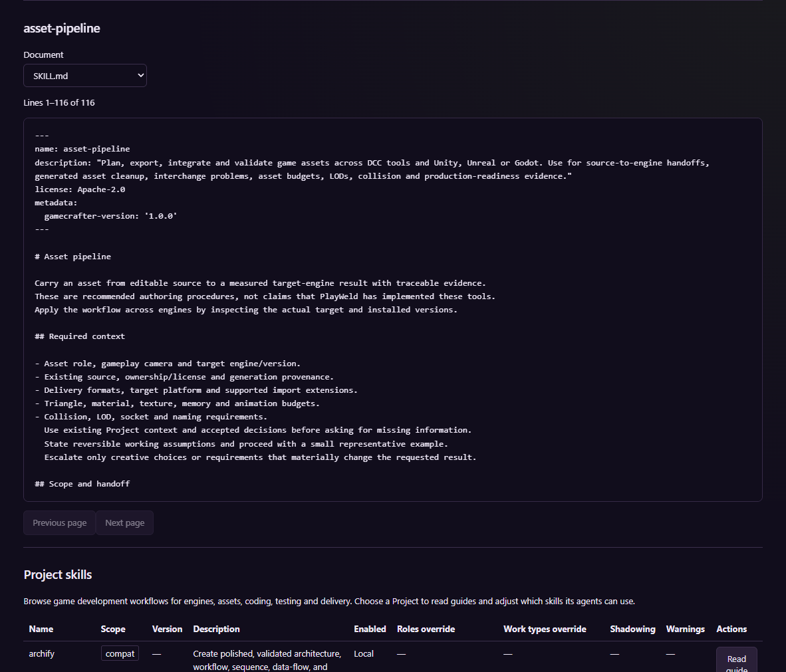This screenshot has width=786, height=672.
Task: Select the Warnings column header
Action: 685,629
